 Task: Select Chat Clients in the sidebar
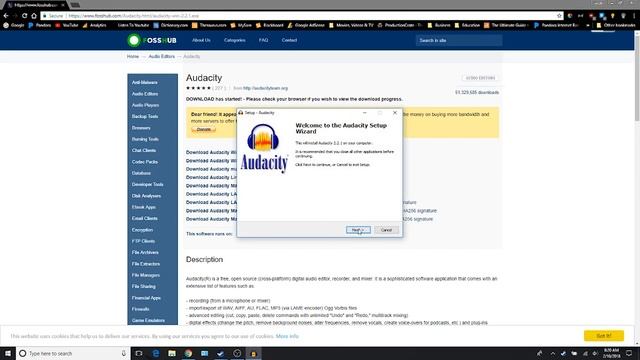coord(144,150)
